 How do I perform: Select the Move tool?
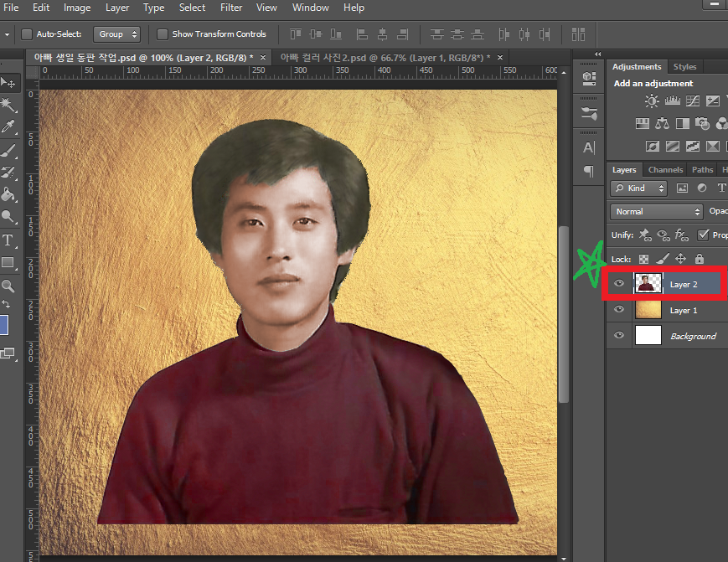click(8, 83)
